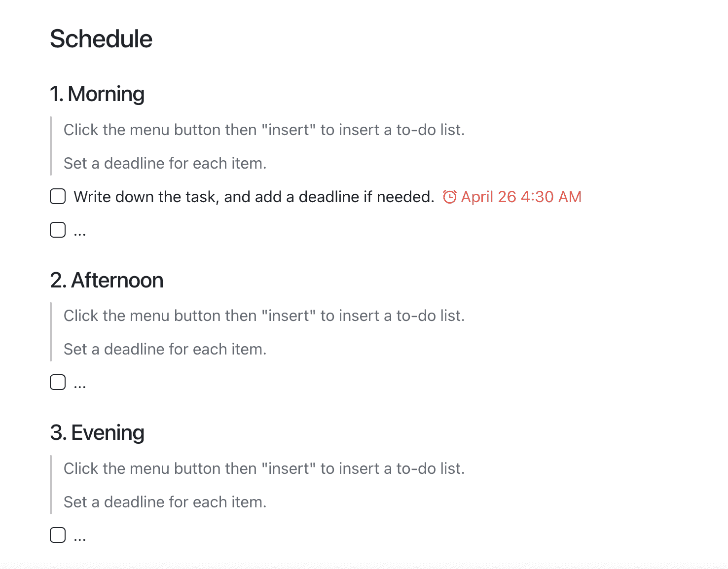Click Afternoon's 'Click the menu button' quote line
The height and width of the screenshot is (569, 728).
(264, 316)
